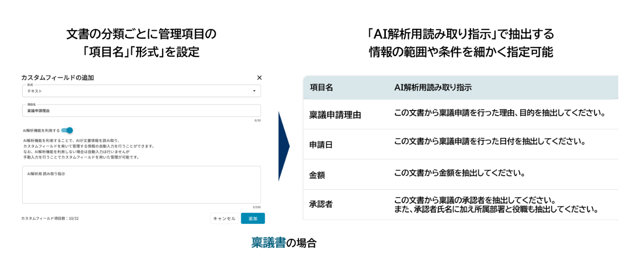644x264 pixels.
Task: Click the 項目名 input containing 稟議申請理由
Action: pos(141,111)
